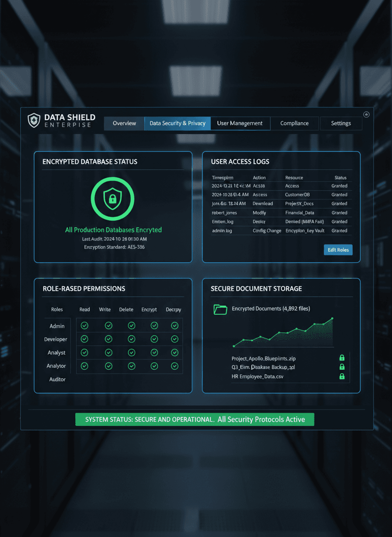Image resolution: width=392 pixels, height=537 pixels.
Task: Expand the Auditor role permissions row
Action: click(x=57, y=379)
